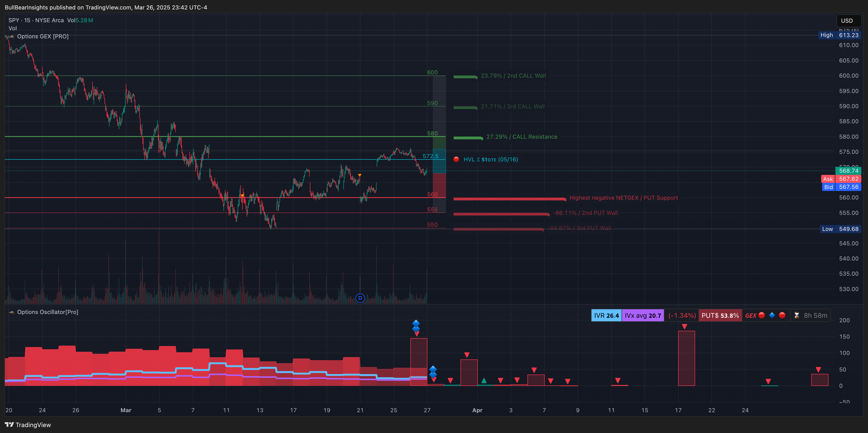868x433 pixels.
Task: Click the blue diamond in the GEX status cell
Action: [x=772, y=315]
